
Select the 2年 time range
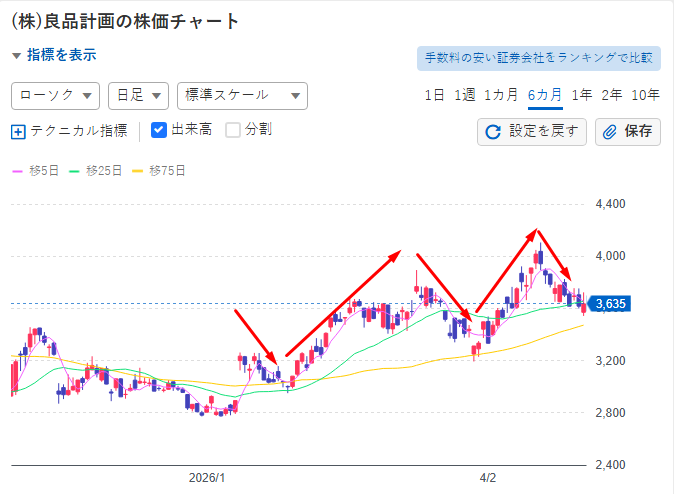[612, 95]
